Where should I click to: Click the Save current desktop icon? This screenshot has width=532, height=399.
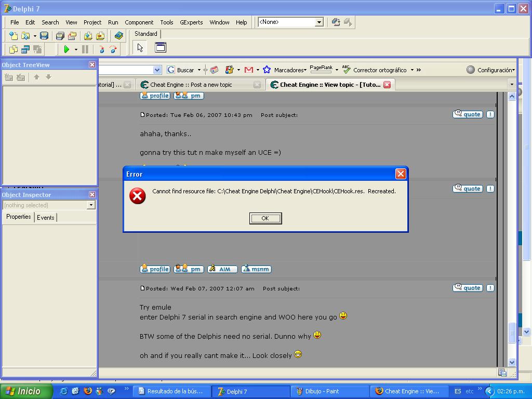[x=336, y=22]
